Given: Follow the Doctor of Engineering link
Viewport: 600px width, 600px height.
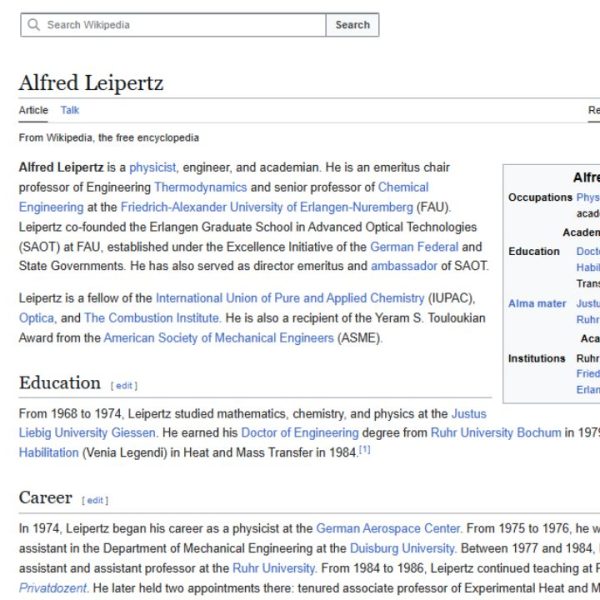Looking at the screenshot, I should pyautogui.click(x=300, y=433).
